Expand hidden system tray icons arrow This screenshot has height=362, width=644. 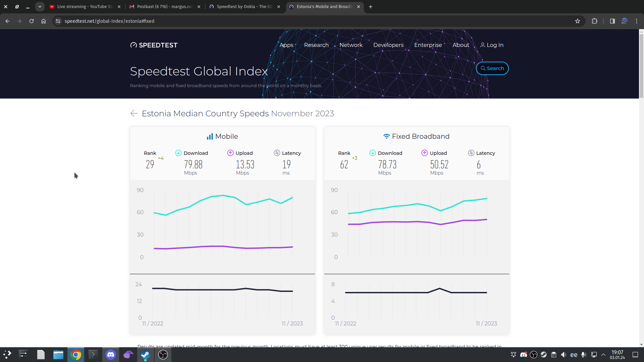click(x=603, y=355)
